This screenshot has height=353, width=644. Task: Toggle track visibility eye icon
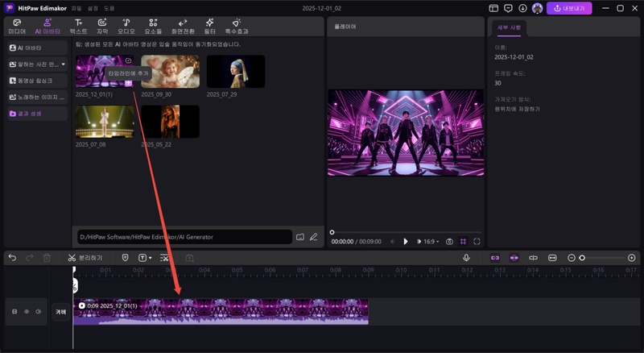(26, 311)
